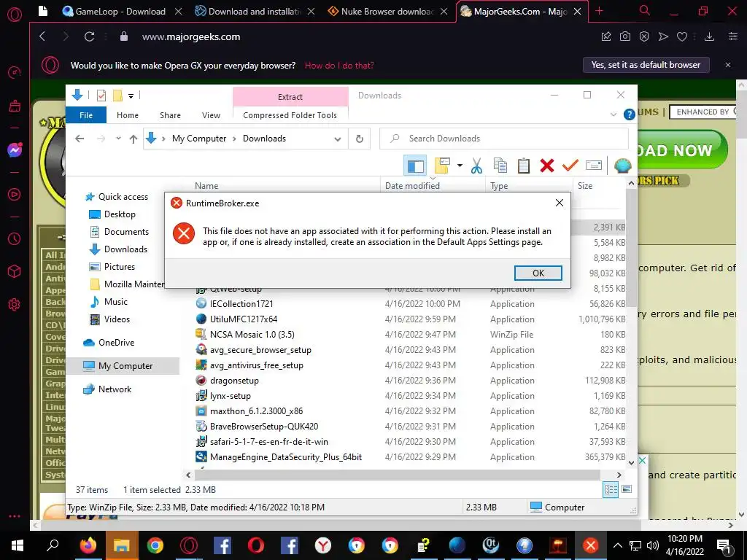747x560 pixels.
Task: Open the Share ribbon tab
Action: tap(170, 115)
